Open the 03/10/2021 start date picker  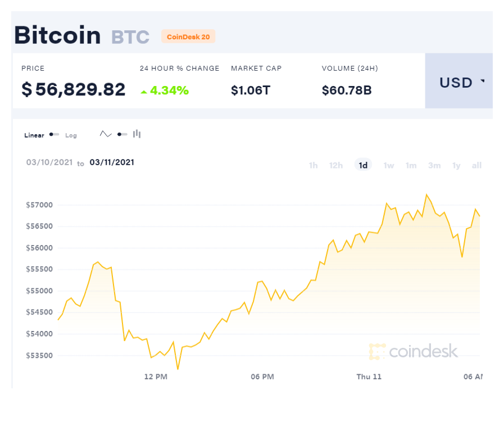click(49, 162)
